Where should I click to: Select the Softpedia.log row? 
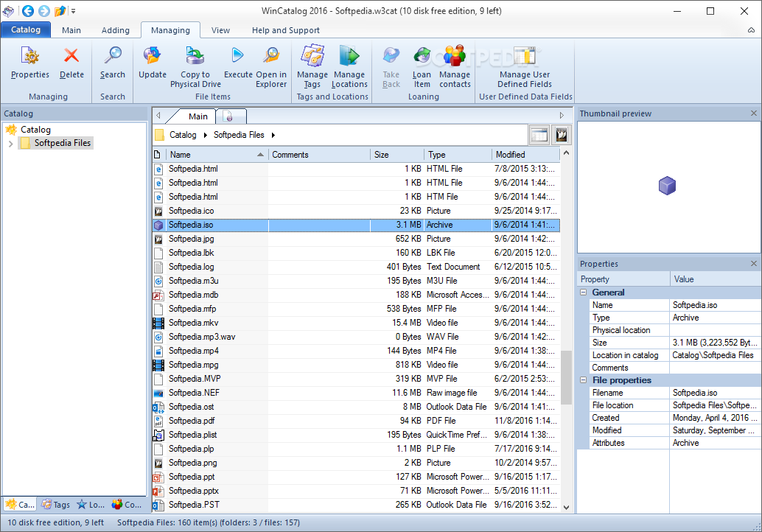[356, 267]
